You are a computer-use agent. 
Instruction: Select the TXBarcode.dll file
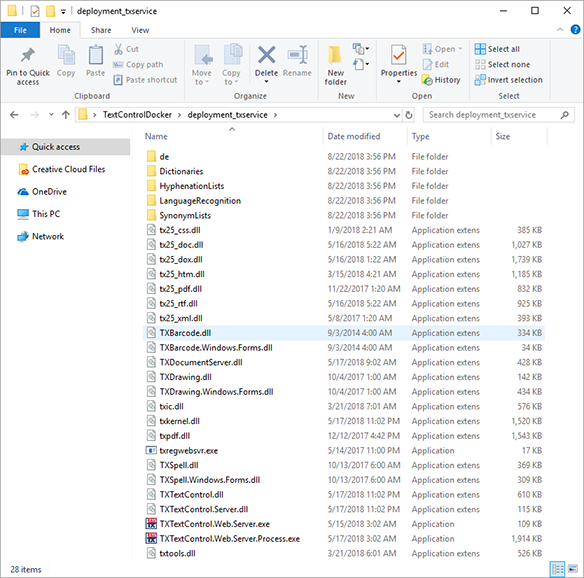pyautogui.click(x=344, y=333)
